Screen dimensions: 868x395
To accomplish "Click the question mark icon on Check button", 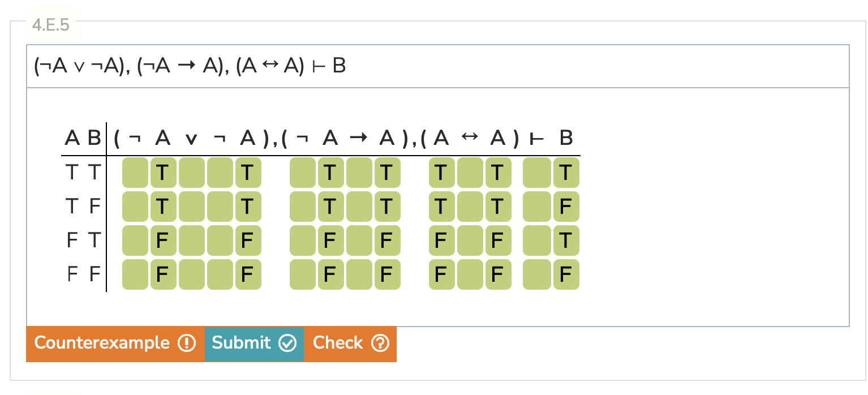I will coord(381,344).
